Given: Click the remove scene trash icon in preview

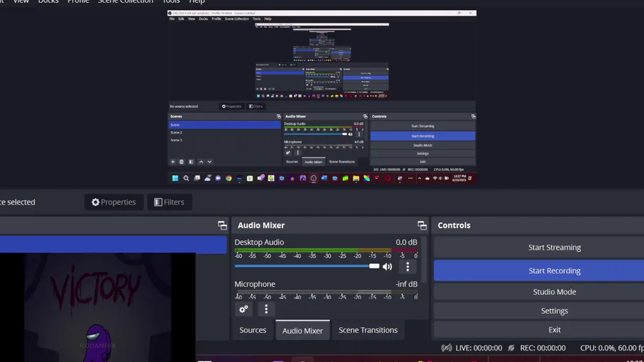Looking at the screenshot, I should tap(182, 162).
